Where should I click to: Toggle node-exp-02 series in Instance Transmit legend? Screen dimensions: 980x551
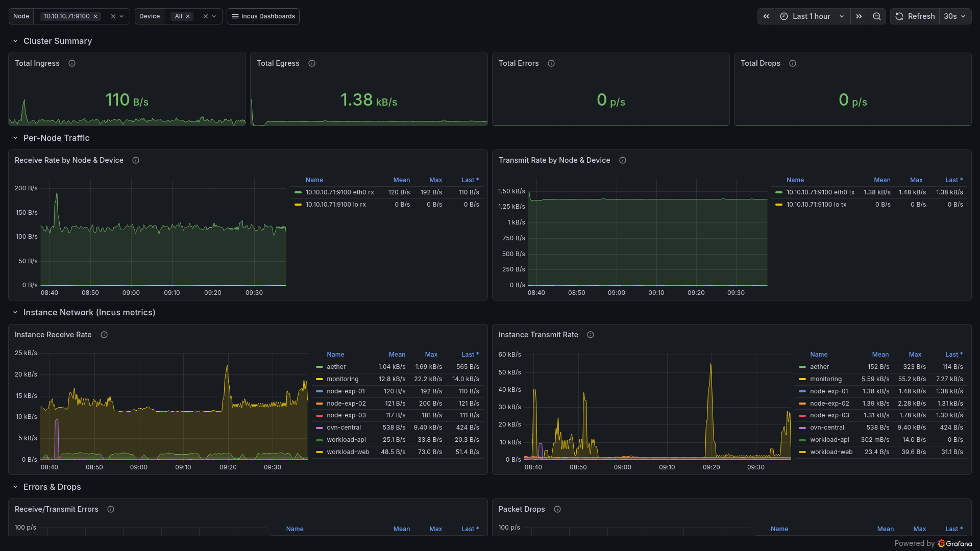click(829, 404)
